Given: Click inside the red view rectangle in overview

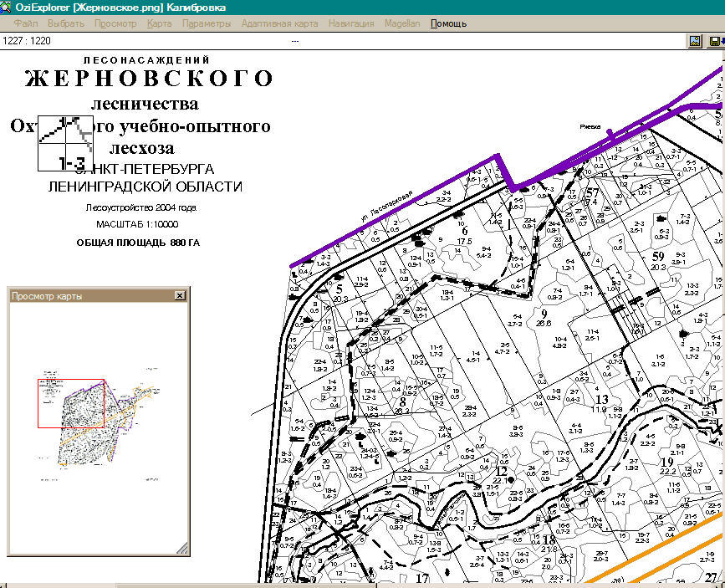Looking at the screenshot, I should pos(71,403).
